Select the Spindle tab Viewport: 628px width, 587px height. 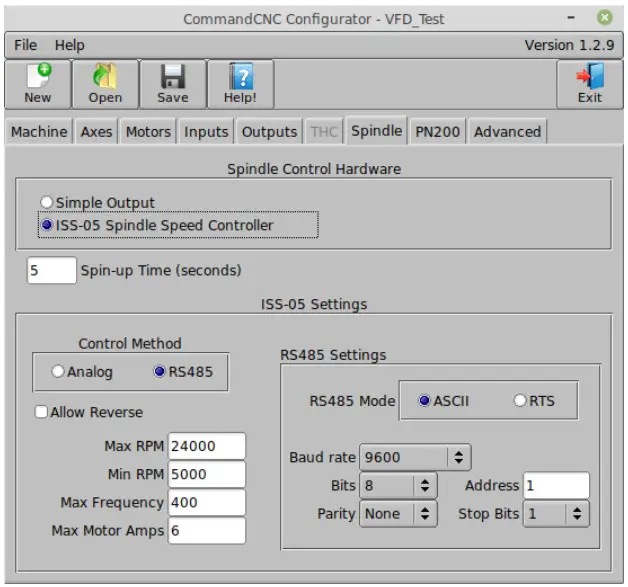tap(376, 131)
